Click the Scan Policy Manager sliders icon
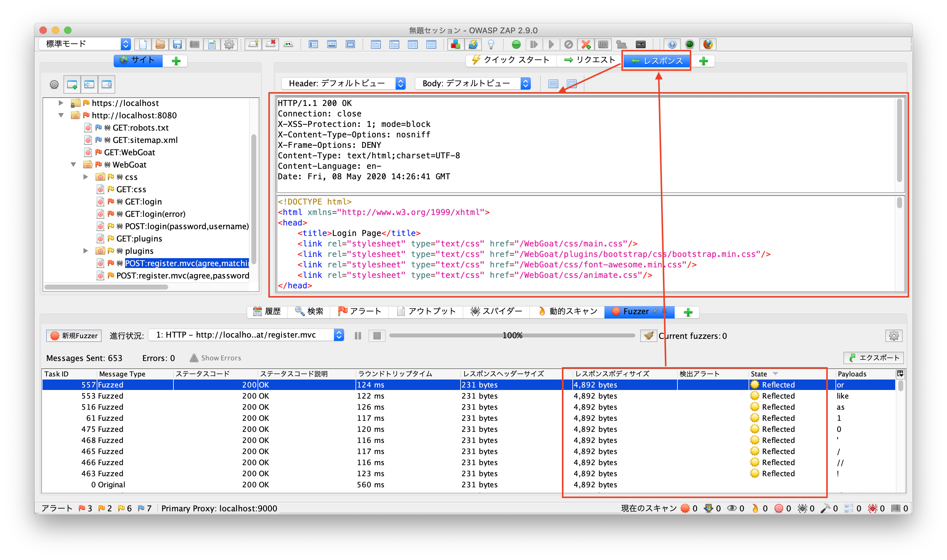The image size is (947, 560). [603, 45]
